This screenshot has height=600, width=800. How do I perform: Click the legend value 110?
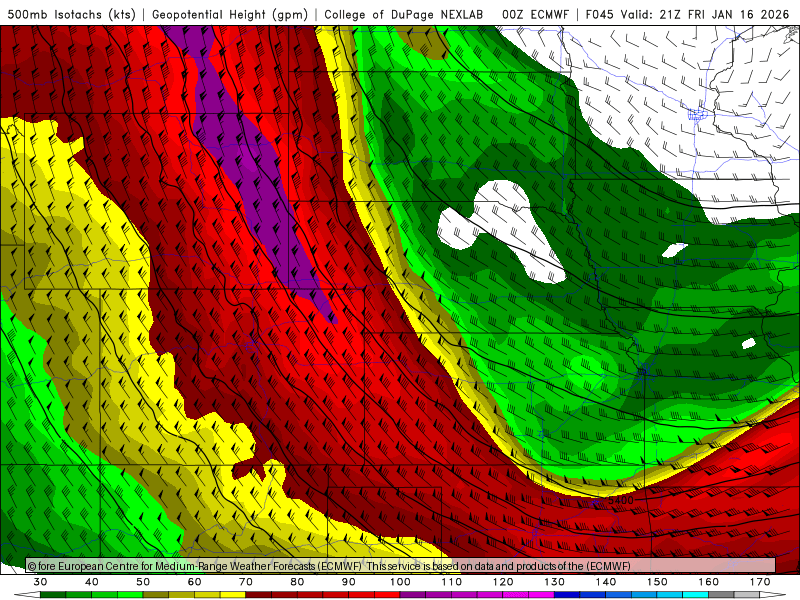[452, 582]
